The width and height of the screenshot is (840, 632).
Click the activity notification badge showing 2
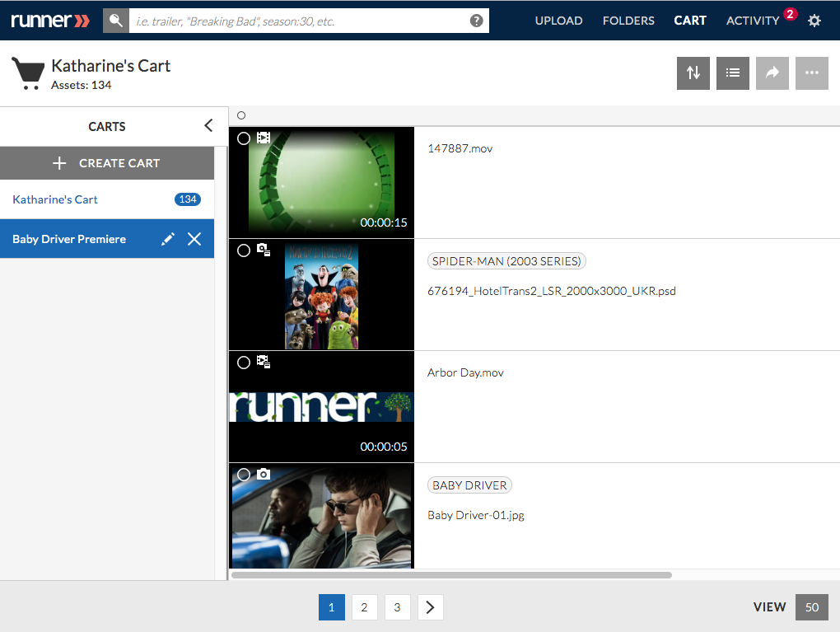pos(791,14)
